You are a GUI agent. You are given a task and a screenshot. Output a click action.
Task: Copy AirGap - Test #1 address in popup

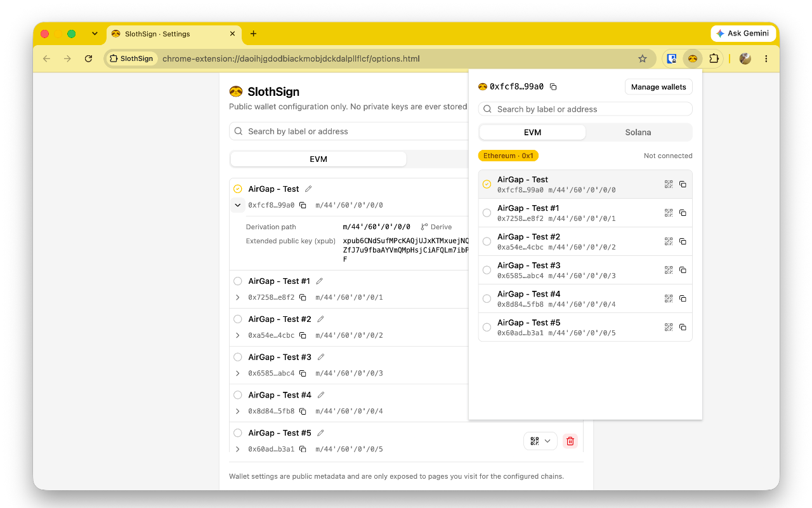[683, 213]
